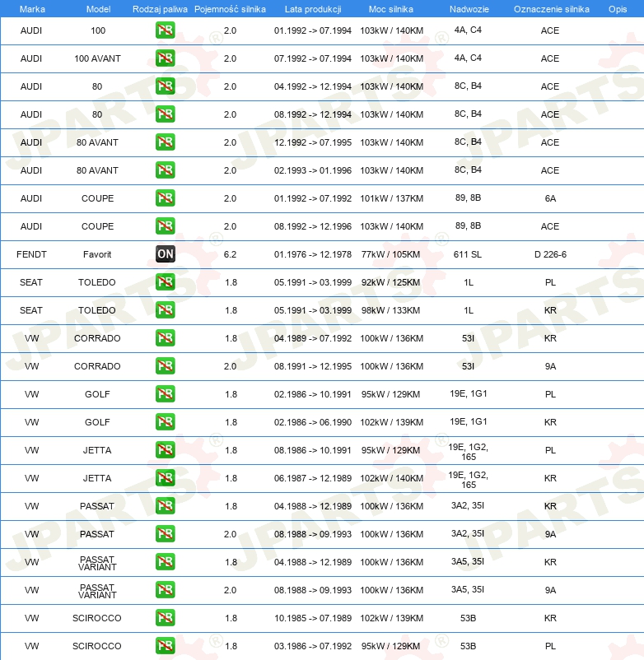The height and width of the screenshot is (660, 644).
Task: Click production dates 10.1985 -> 07.1989
Action: [313, 618]
